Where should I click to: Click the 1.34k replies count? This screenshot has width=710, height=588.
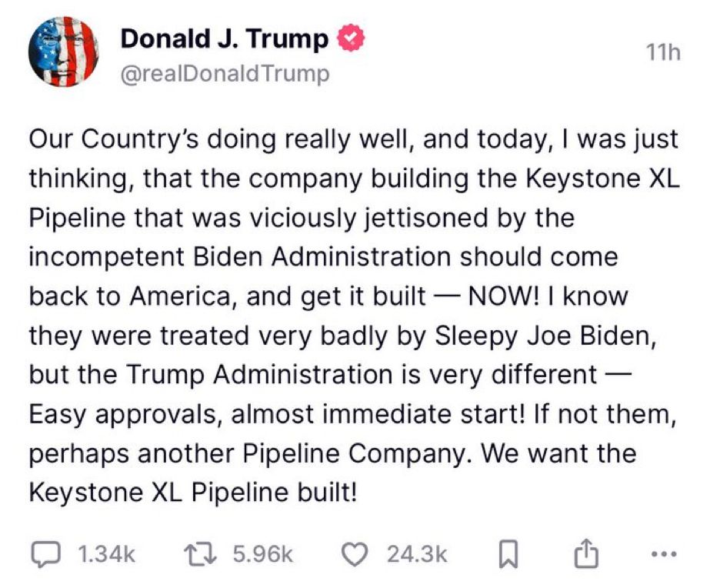pos(108,554)
